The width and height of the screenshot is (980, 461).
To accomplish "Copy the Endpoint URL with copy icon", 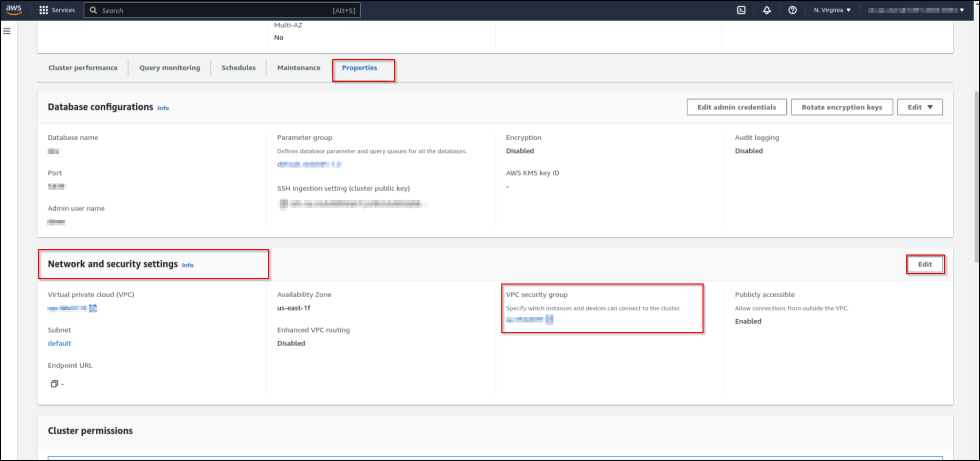I will (54, 384).
